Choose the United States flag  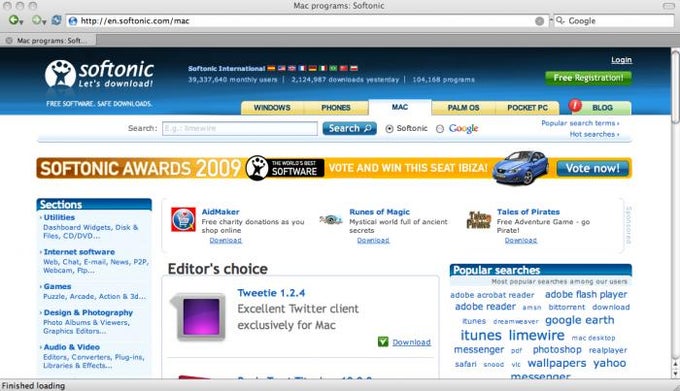tap(281, 68)
